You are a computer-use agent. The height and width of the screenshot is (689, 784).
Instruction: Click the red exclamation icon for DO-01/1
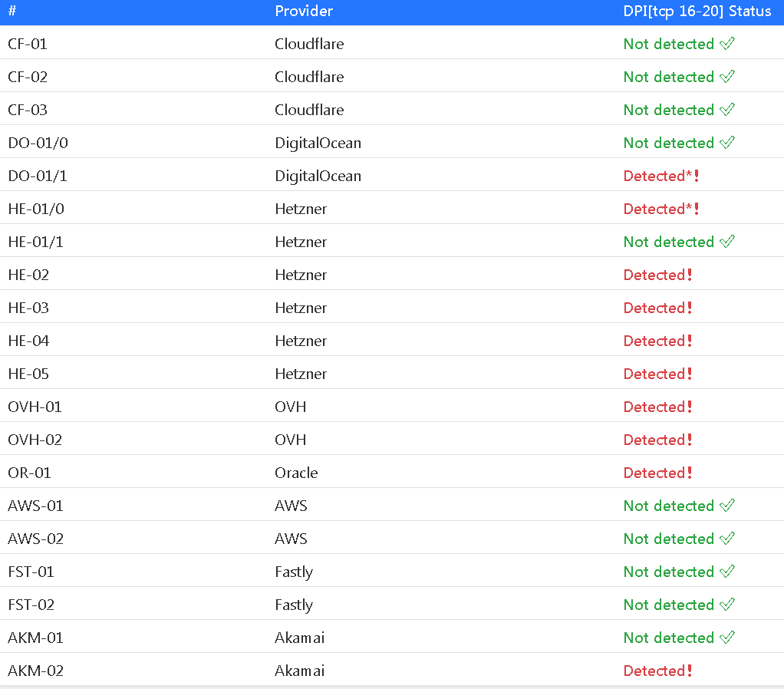click(x=696, y=176)
